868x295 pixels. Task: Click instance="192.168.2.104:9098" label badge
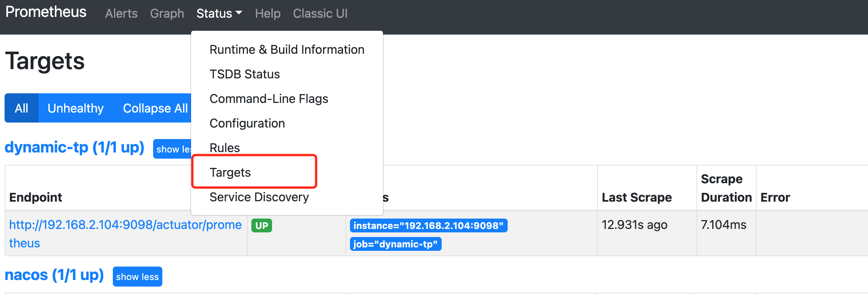coord(429,225)
